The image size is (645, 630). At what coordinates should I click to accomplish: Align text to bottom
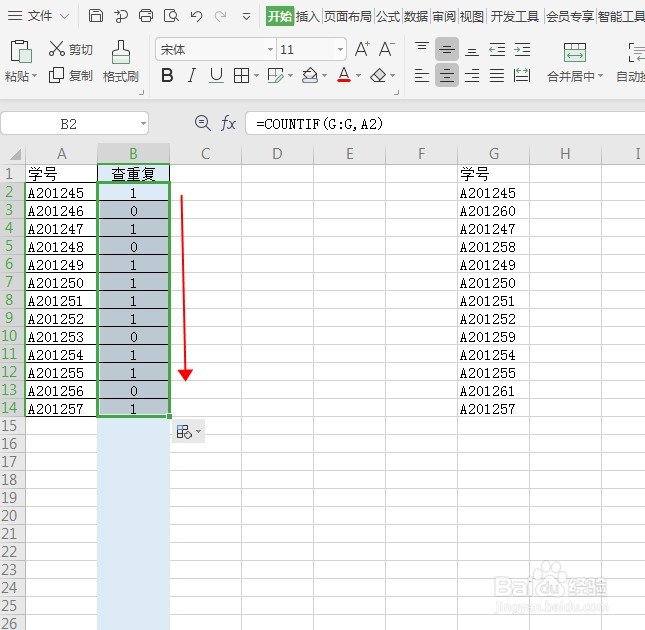click(472, 50)
